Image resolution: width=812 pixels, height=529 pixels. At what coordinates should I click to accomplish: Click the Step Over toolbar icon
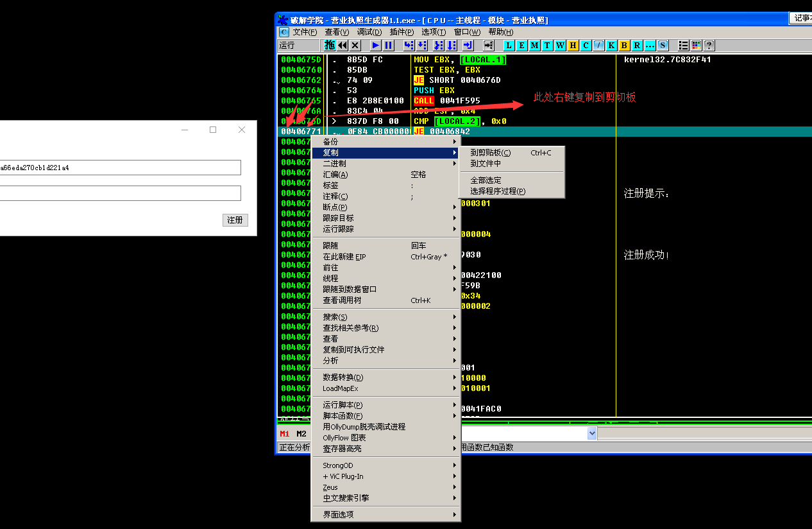pyautogui.click(x=421, y=46)
